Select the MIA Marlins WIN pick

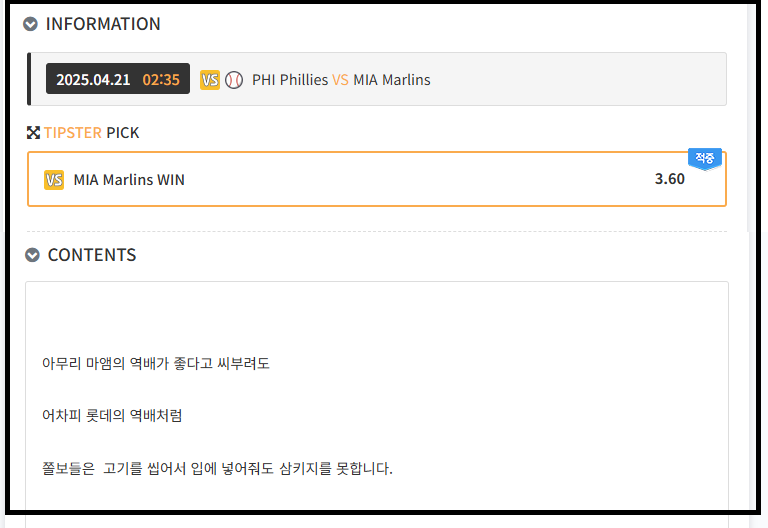pyautogui.click(x=129, y=180)
